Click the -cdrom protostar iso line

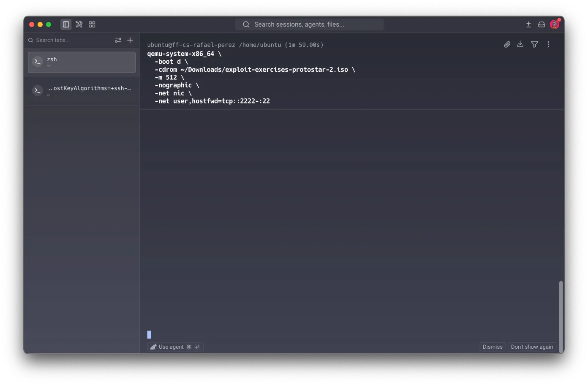[255, 70]
